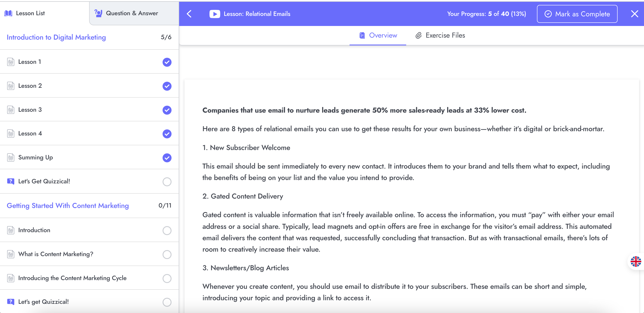
Task: Open the Overview tab
Action: coord(378,36)
